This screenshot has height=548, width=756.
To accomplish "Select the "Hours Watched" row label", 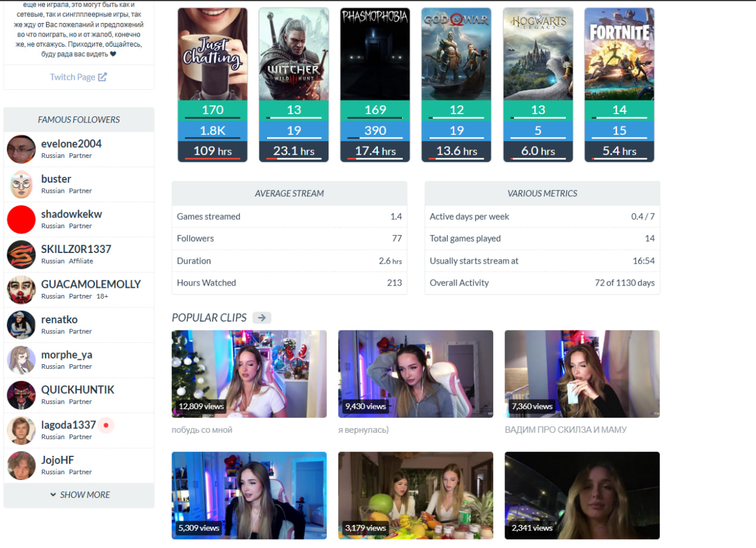I will click(207, 283).
